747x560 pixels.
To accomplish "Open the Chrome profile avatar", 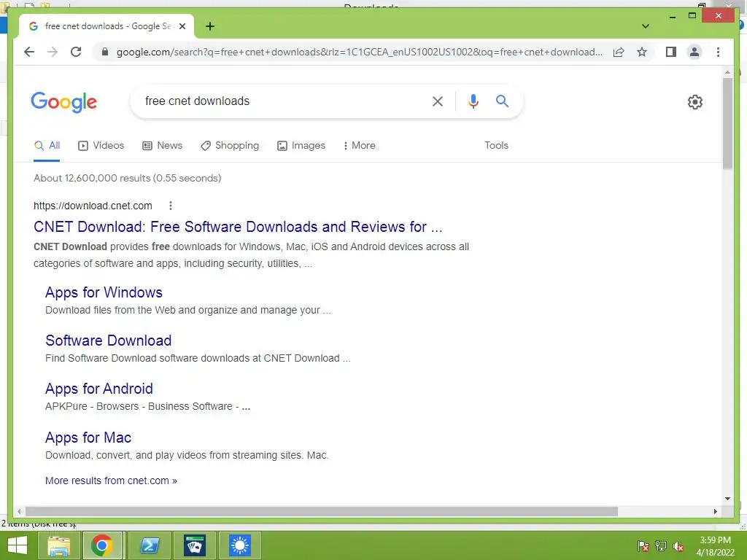I will point(694,52).
